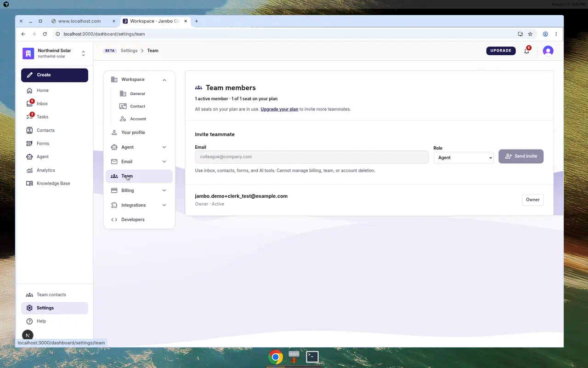Viewport: 588px width, 368px height.
Task: Click the Northwind Solar workspace logo
Action: point(28,53)
